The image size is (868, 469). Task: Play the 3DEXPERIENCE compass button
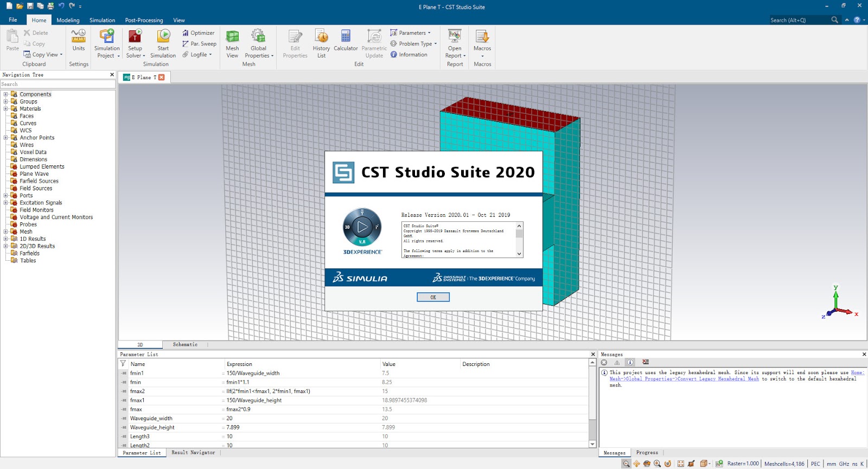[362, 227]
